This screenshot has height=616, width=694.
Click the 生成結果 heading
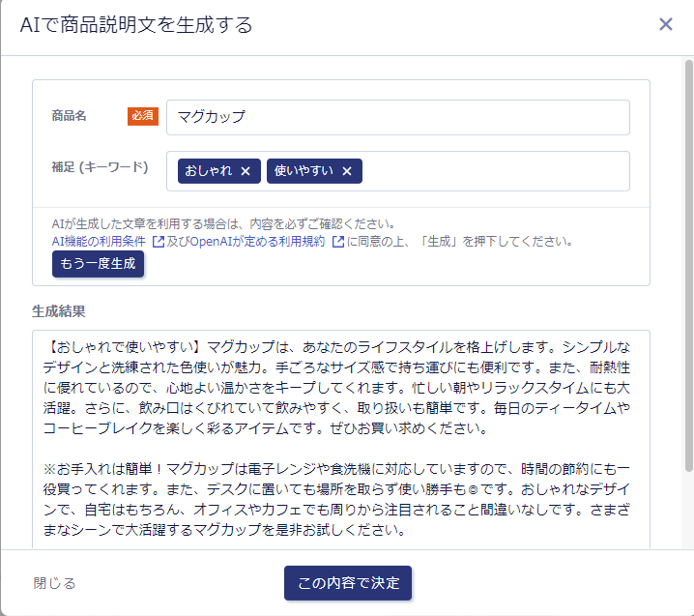tap(58, 311)
